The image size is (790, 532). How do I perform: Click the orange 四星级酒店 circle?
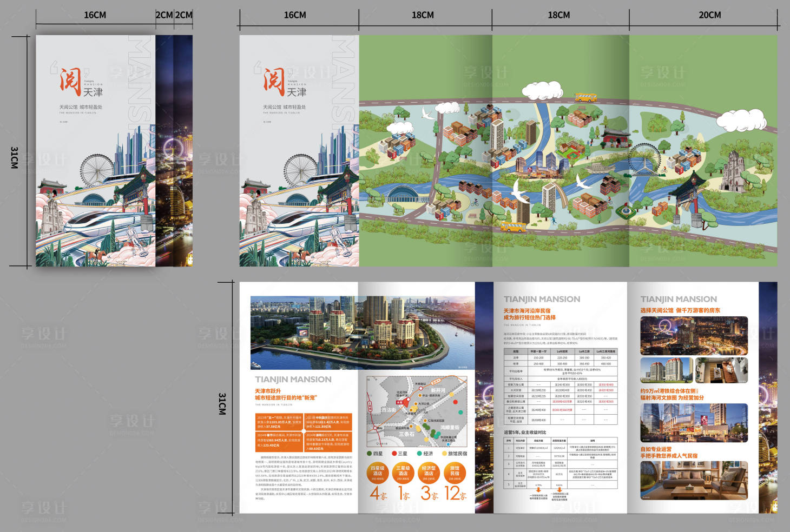pos(377,473)
